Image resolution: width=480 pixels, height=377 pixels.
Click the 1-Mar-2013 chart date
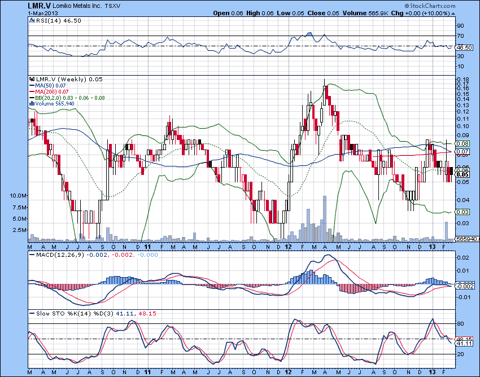[x=43, y=13]
